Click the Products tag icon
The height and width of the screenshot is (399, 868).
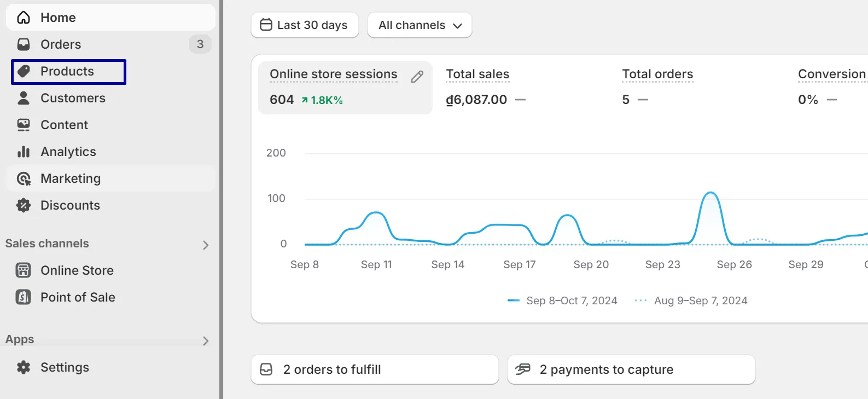point(24,71)
